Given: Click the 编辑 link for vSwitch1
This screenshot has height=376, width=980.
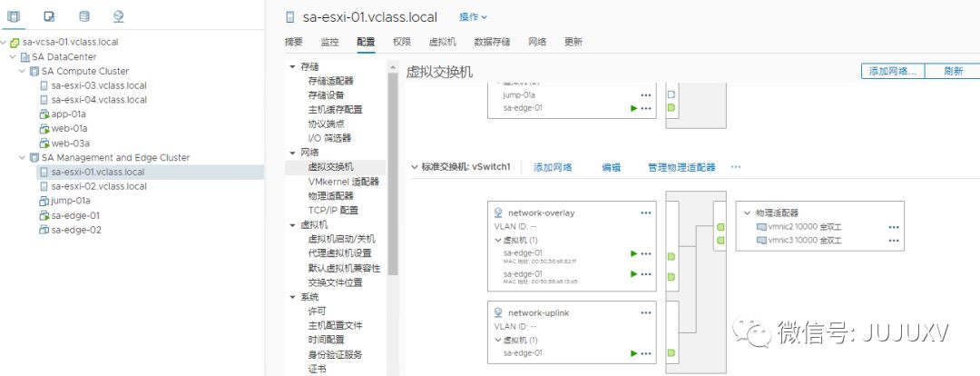Looking at the screenshot, I should click(611, 167).
